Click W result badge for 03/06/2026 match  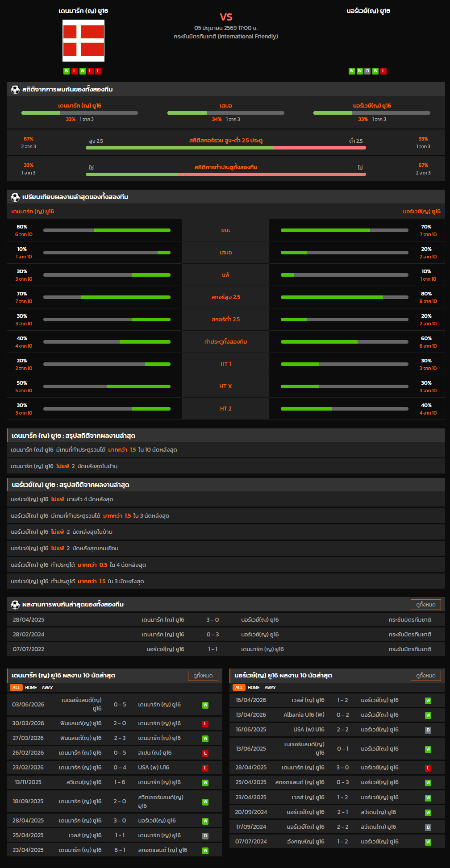[x=205, y=705]
